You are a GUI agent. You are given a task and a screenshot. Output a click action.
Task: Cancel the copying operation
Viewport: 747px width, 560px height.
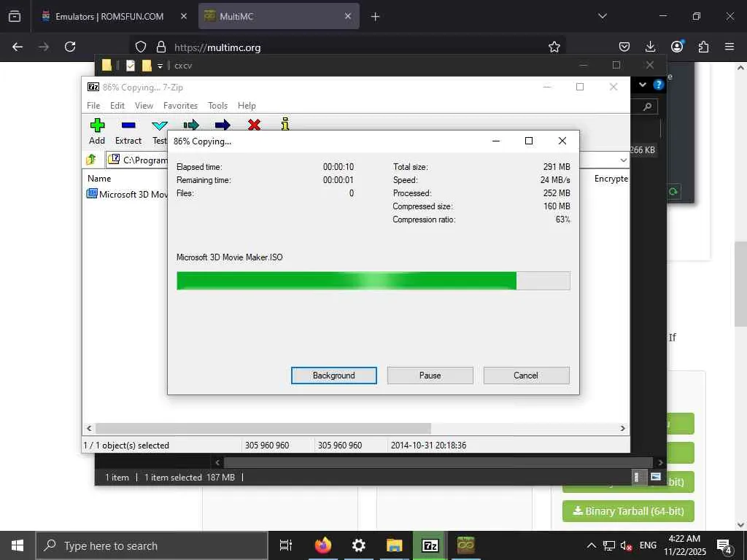526,376
